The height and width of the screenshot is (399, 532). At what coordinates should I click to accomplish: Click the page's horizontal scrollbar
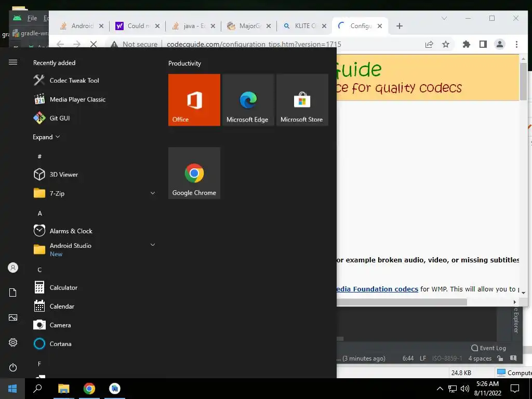402,302
